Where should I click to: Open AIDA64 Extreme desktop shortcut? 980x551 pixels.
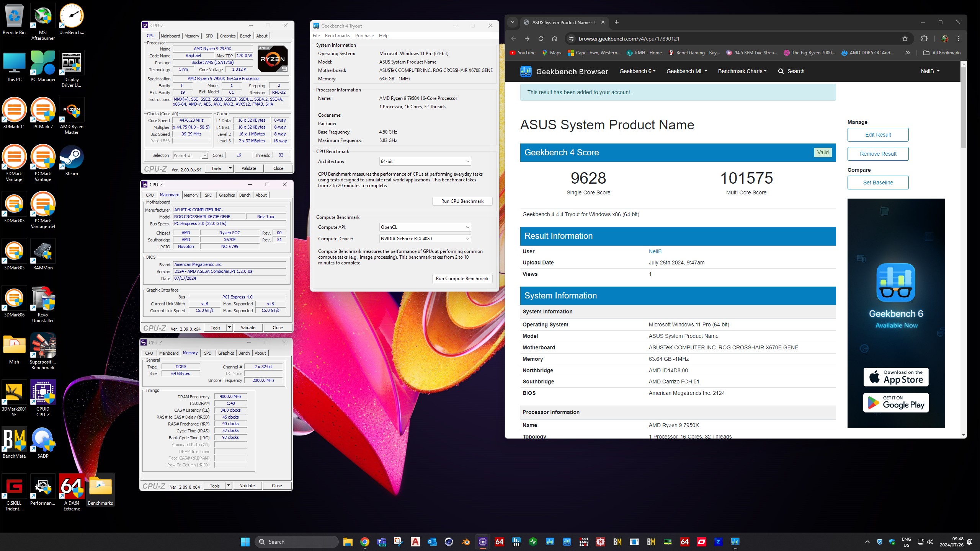click(72, 492)
